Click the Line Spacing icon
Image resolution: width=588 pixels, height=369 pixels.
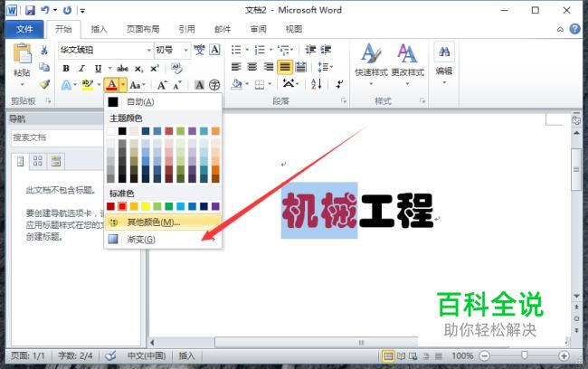click(x=323, y=67)
